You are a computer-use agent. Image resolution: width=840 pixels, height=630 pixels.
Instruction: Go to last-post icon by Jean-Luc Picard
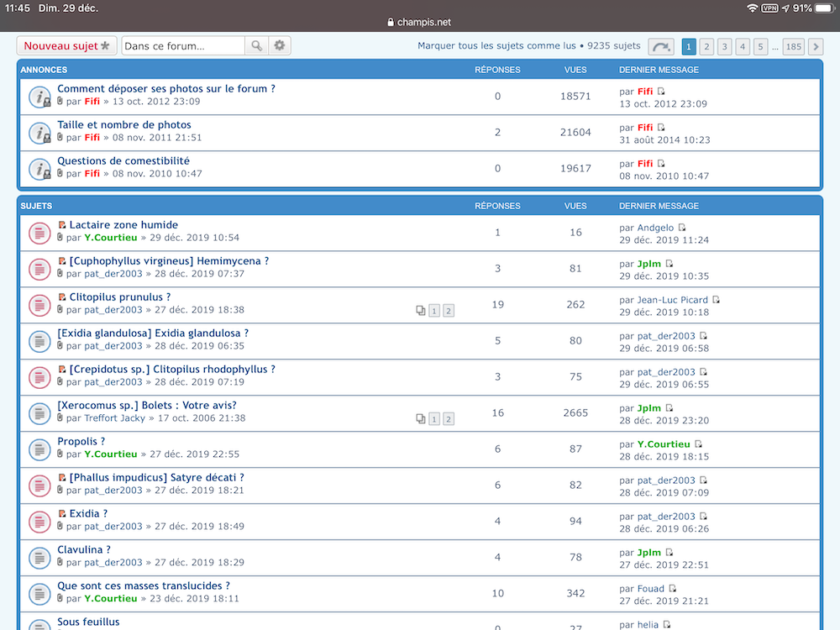point(716,300)
